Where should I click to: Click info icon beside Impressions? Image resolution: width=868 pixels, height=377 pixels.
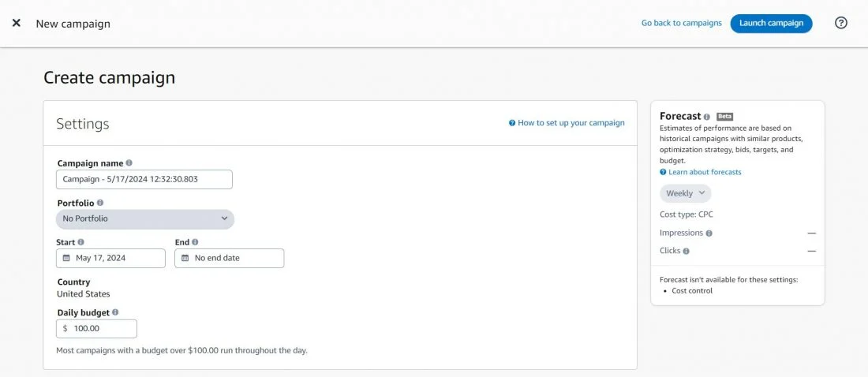[x=709, y=233]
